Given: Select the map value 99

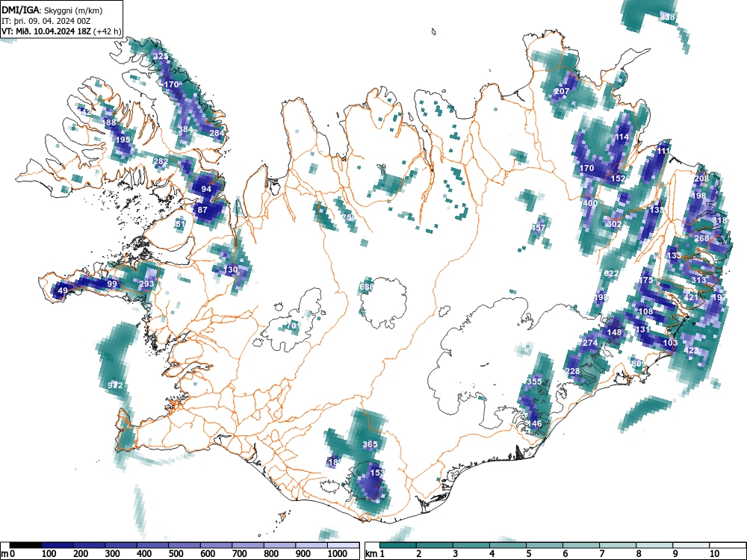Looking at the screenshot, I should pos(112,284).
